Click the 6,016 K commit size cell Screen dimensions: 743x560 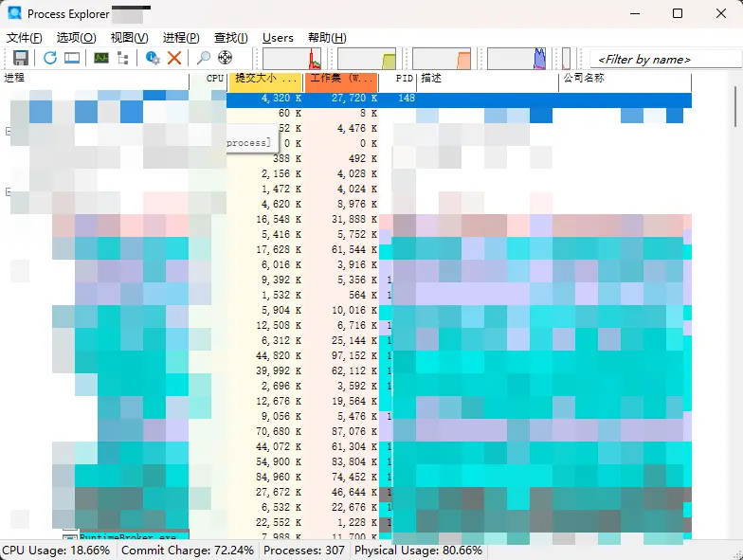point(281,265)
